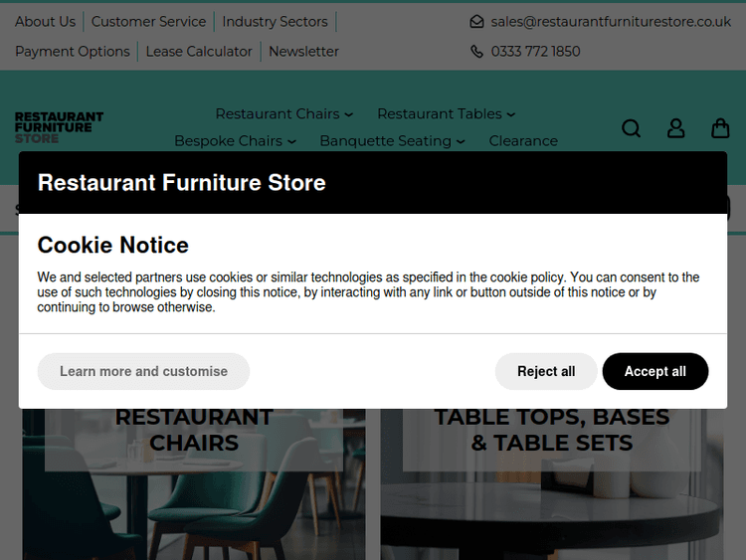Open the About Us link

(45, 22)
